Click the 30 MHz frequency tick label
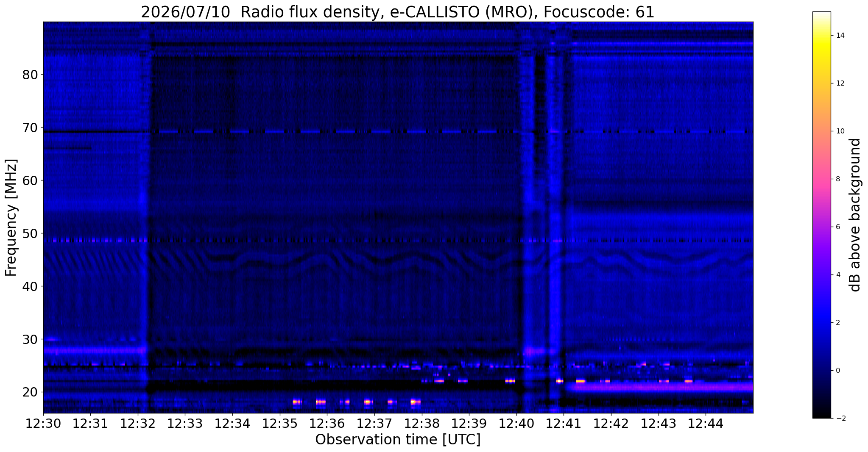Viewport: 868px width, 452px height. coord(30,339)
